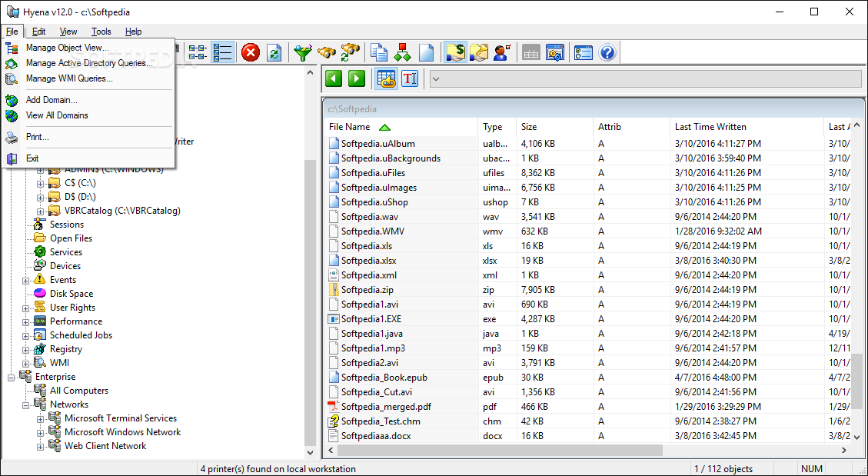Click the Softpedia_merged.pdf PDF icon

[x=333, y=407]
